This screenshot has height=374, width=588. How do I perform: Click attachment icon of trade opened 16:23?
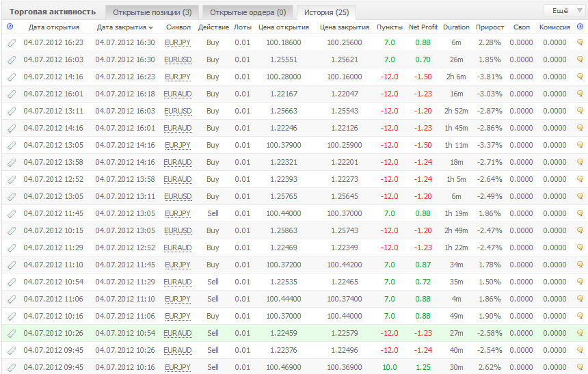(12, 43)
